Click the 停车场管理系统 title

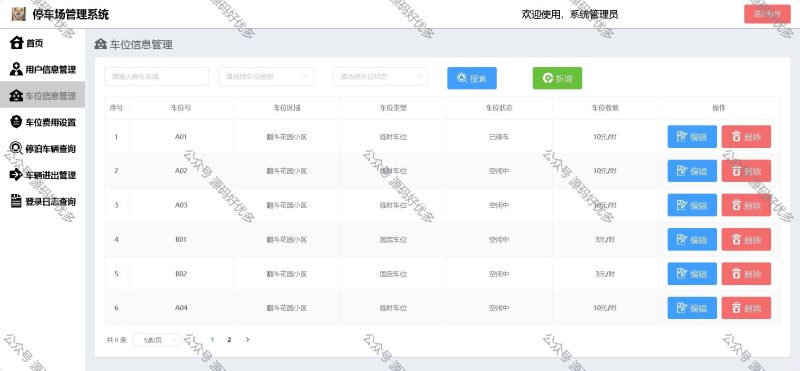pos(70,14)
